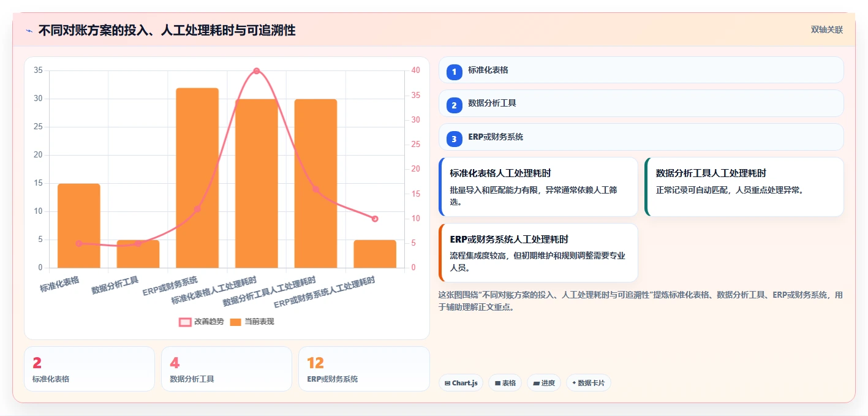Open the 标准化表格人工处理耗时 card
This screenshot has height=416, width=868.
point(538,187)
